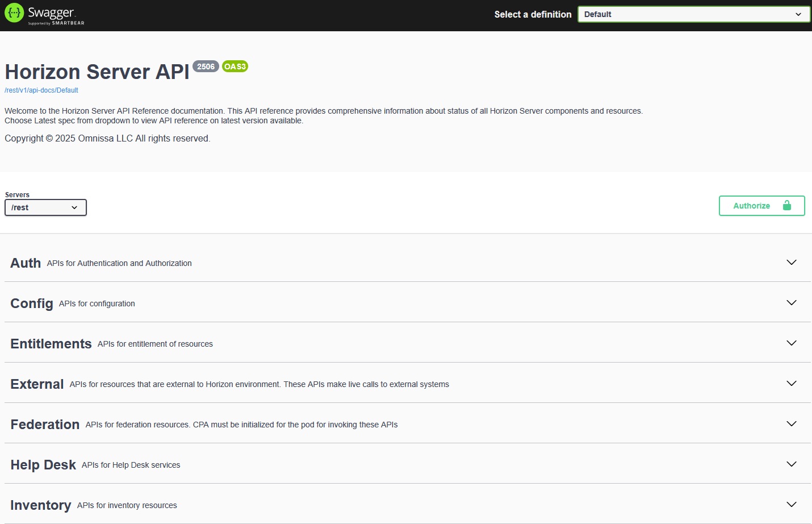Expand the External section chevron
Image resolution: width=812 pixels, height=524 pixels.
[792, 383]
